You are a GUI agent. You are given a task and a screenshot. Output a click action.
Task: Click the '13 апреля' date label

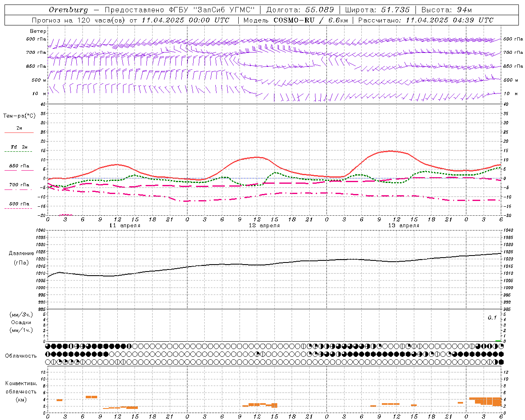[x=404, y=226]
